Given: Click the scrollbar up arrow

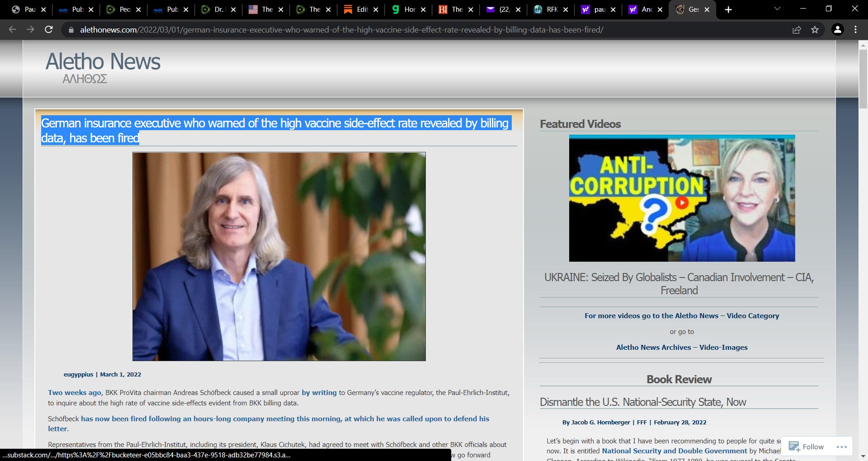Looking at the screenshot, I should (863, 45).
